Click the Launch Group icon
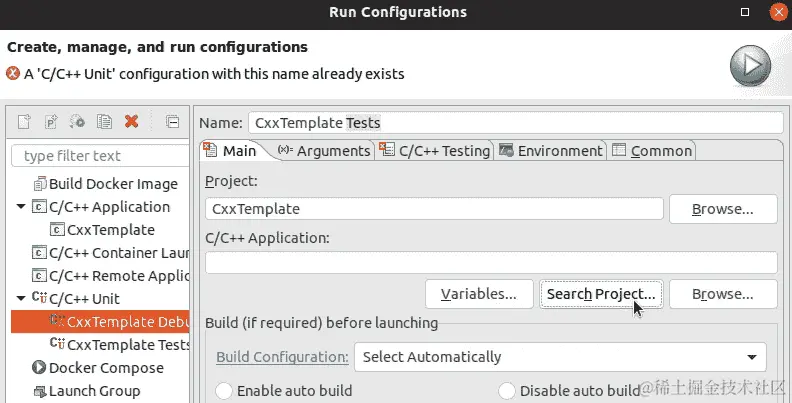This screenshot has width=792, height=403. coord(39,391)
